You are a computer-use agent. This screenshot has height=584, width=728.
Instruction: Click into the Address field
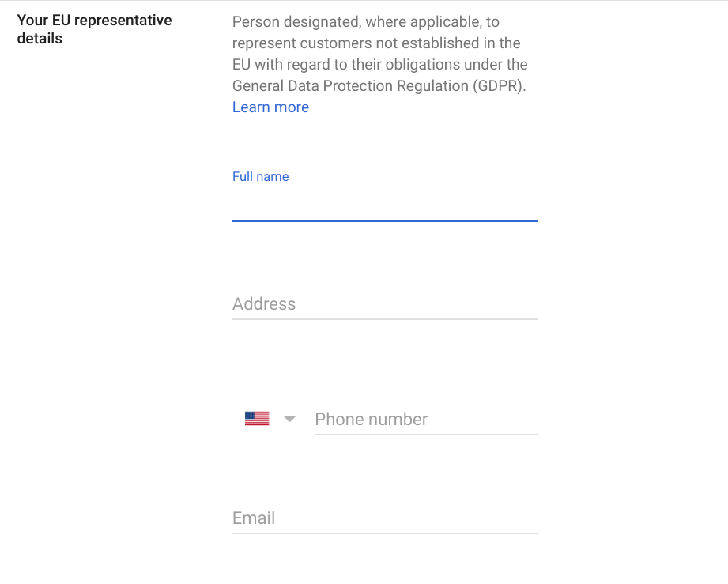click(x=384, y=304)
